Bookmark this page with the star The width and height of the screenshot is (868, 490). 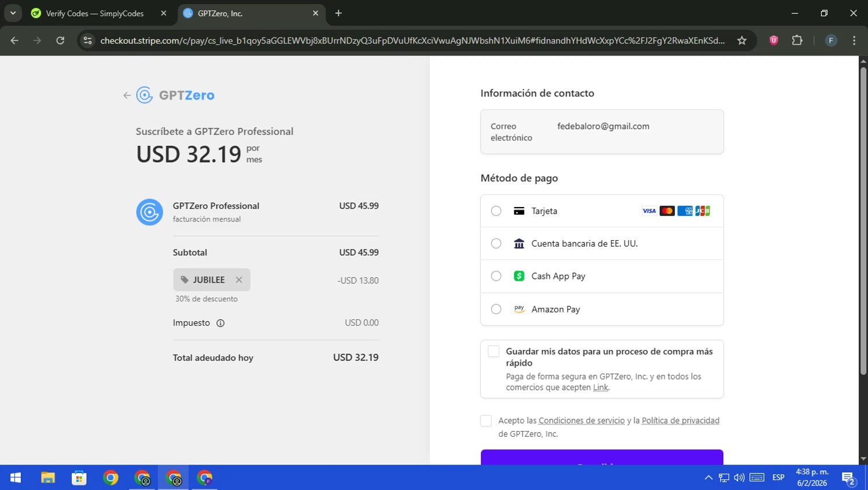(742, 40)
